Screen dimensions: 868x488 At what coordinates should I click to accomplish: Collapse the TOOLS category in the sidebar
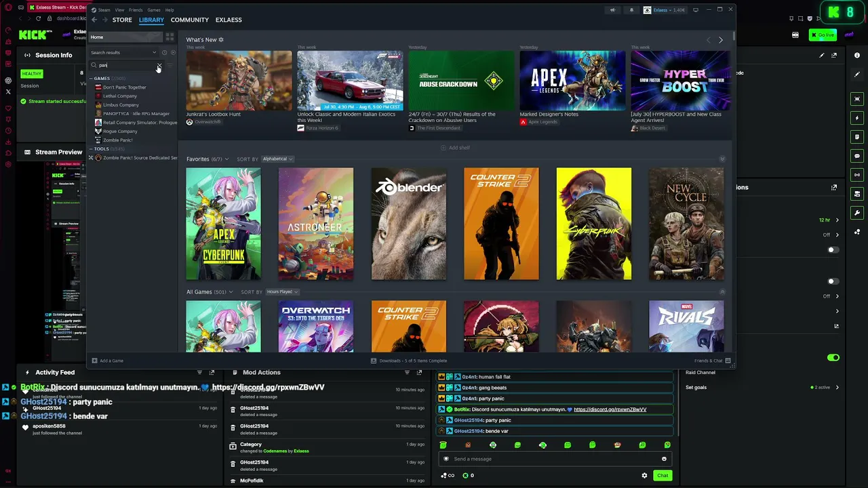91,149
